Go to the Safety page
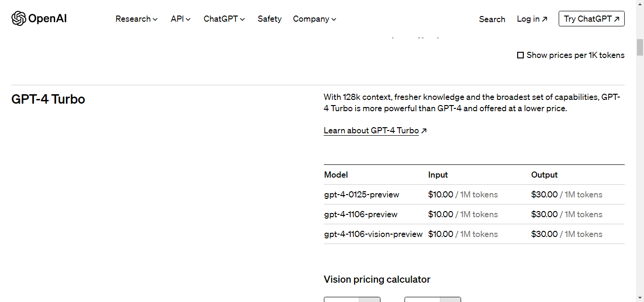 (x=270, y=19)
